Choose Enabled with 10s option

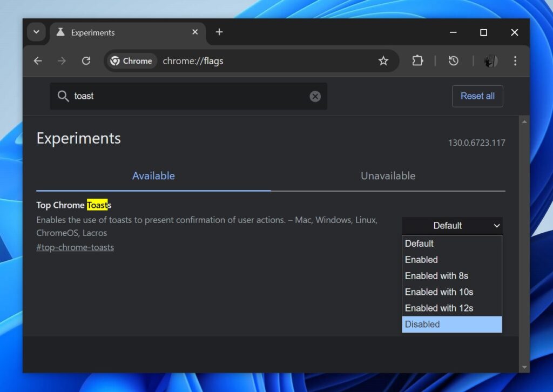(439, 292)
